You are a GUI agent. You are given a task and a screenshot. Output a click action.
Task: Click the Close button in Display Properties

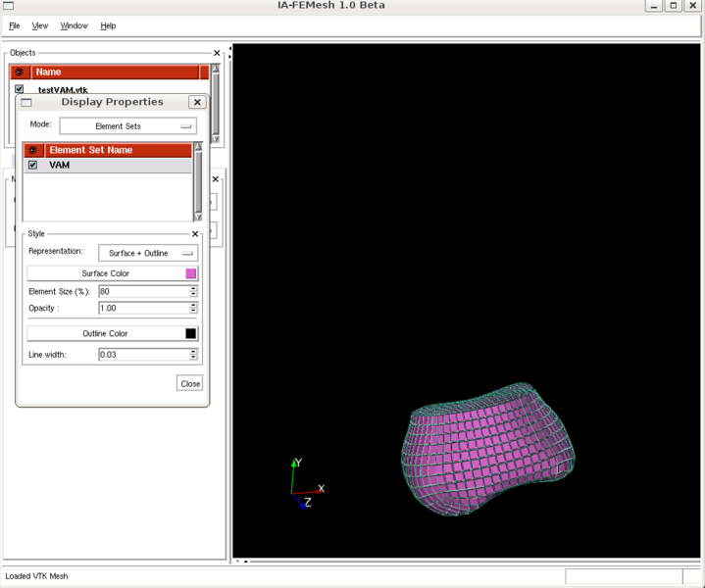[x=190, y=384]
